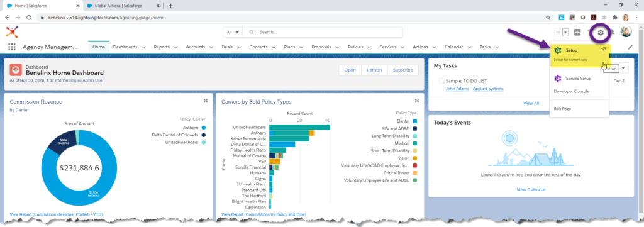This screenshot has width=644, height=227.
Task: Open the My Tasks filter dropdown arrow
Action: 623,68
